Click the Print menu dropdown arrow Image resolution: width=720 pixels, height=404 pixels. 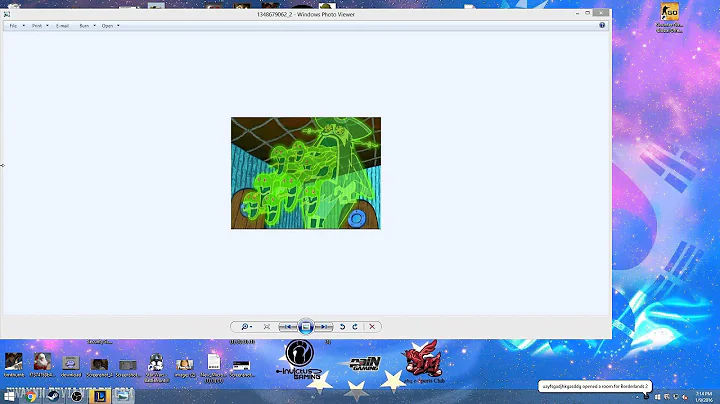tap(47, 26)
